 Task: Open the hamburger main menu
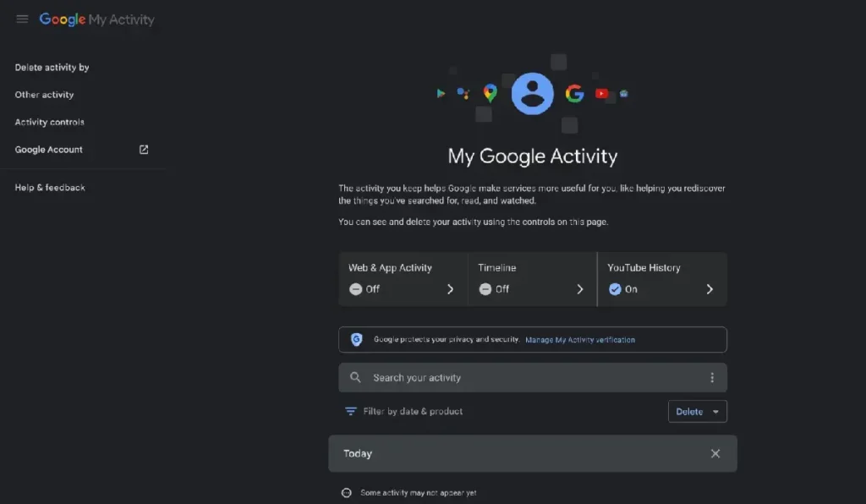(22, 19)
